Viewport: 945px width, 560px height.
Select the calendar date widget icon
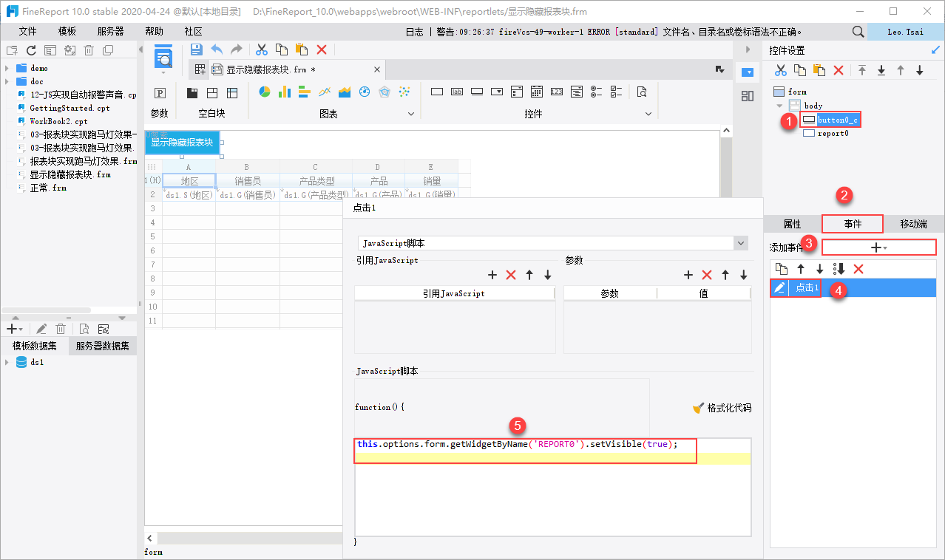[x=537, y=92]
